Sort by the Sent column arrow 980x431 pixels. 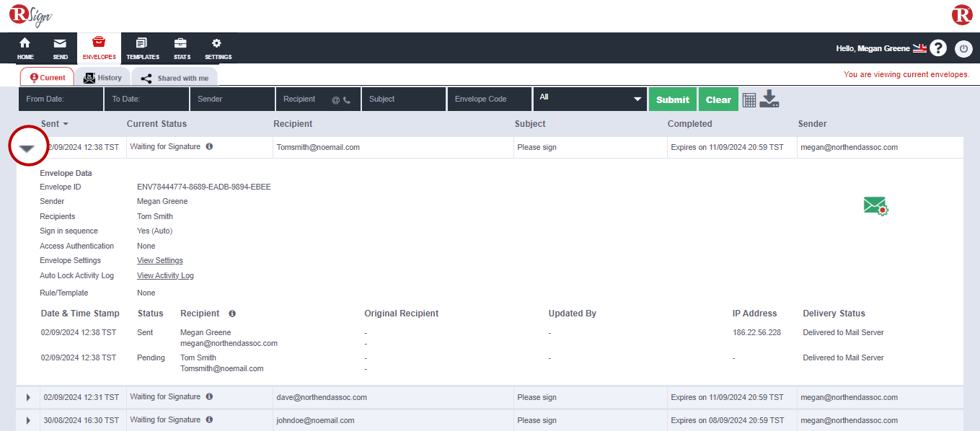click(x=66, y=125)
